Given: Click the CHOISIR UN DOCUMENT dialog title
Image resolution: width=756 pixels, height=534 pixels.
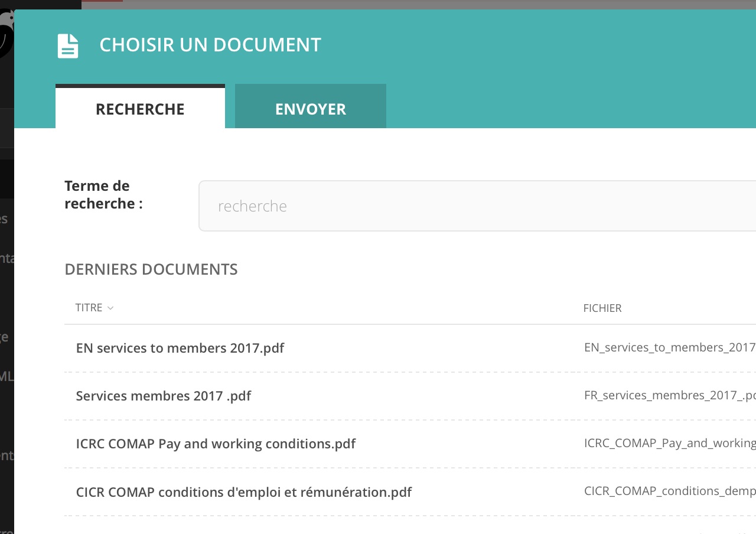Looking at the screenshot, I should click(x=210, y=45).
